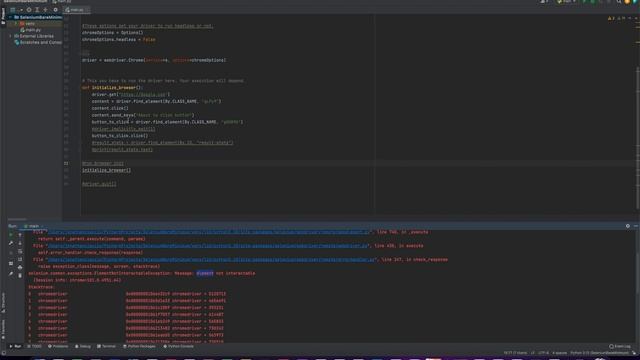The image size is (640, 360).
Task: Open first file path link in traceback
Action: pos(209,232)
